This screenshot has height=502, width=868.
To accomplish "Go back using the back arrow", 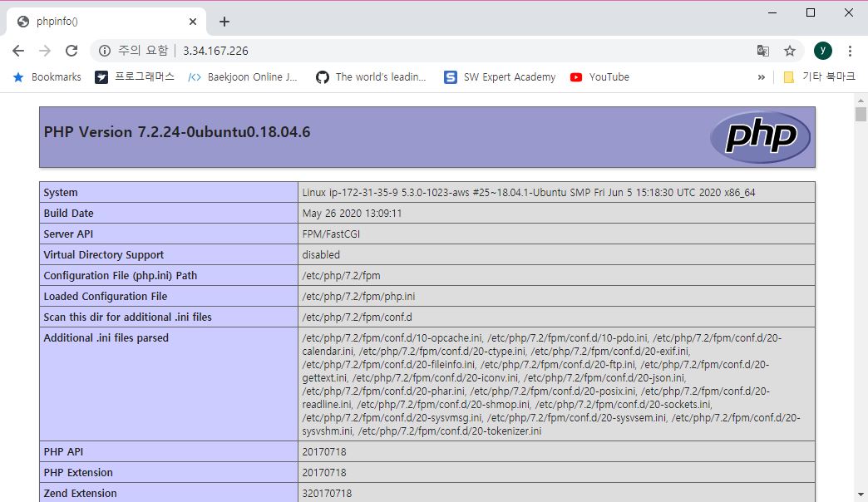I will click(18, 51).
